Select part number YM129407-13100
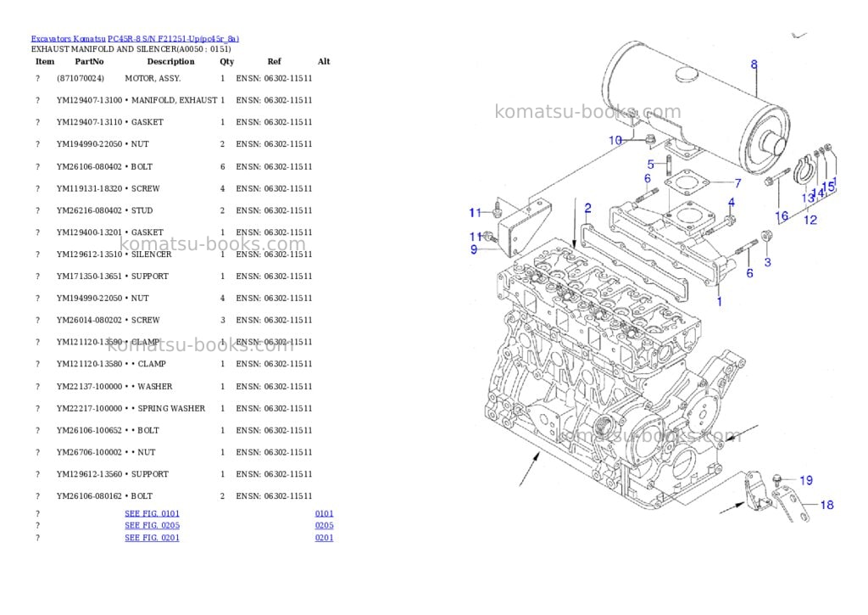Screen dimensions: 868x615 (x=89, y=100)
